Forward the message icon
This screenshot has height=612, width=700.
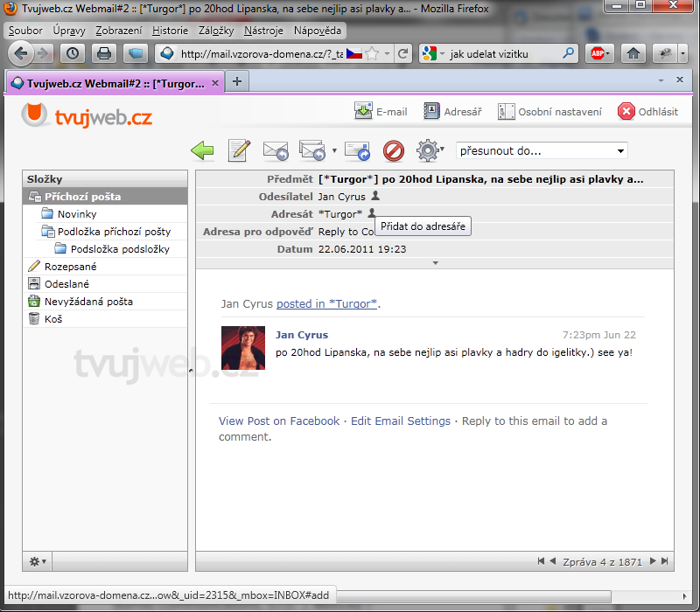pyautogui.click(x=357, y=150)
